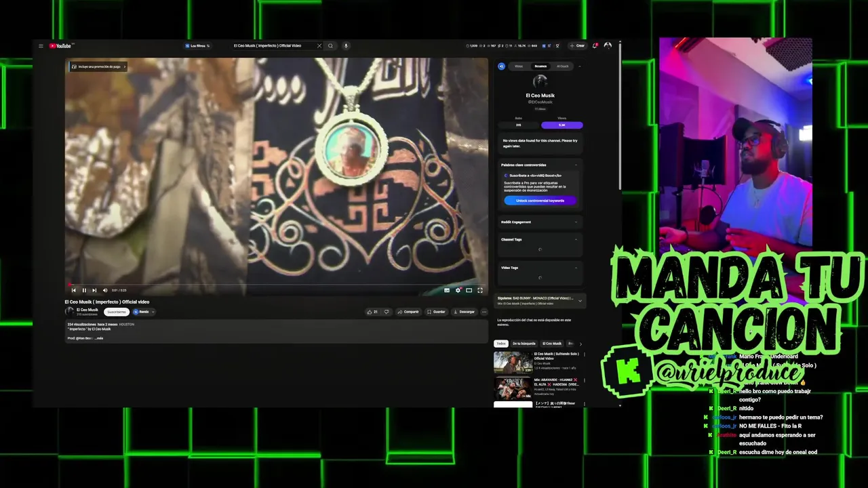Viewport: 868px width, 488px height.
Task: Switch to theater mode
Action: click(x=469, y=290)
